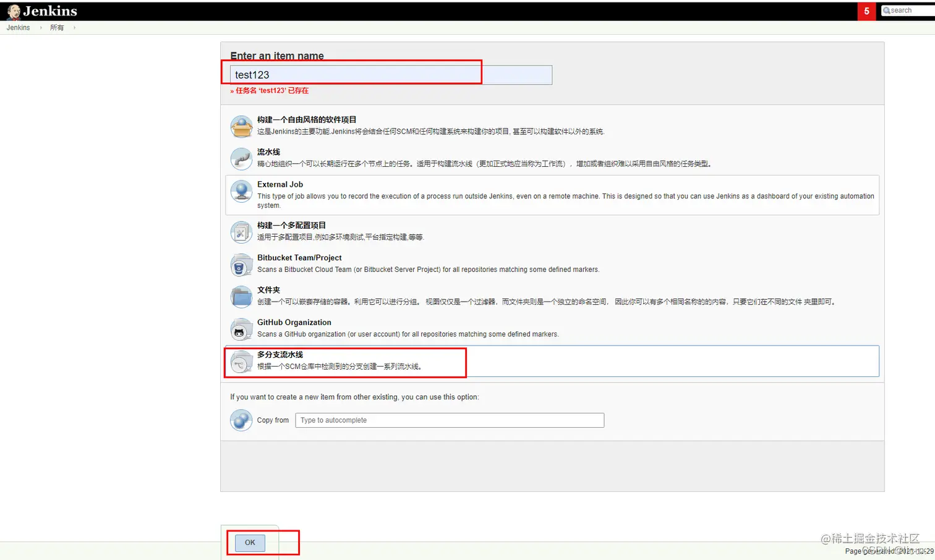
Task: Focus the Copy from autocomplete field
Action: click(x=450, y=420)
